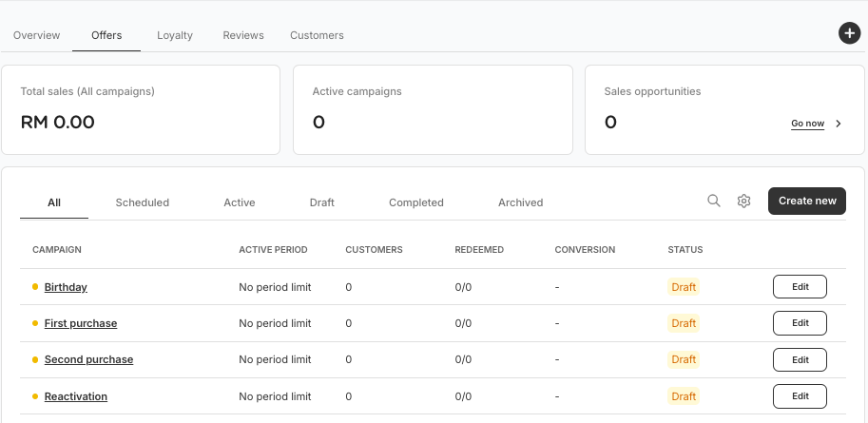The width and height of the screenshot is (868, 423).
Task: Click RM 0.00 total sales value
Action: [58, 122]
